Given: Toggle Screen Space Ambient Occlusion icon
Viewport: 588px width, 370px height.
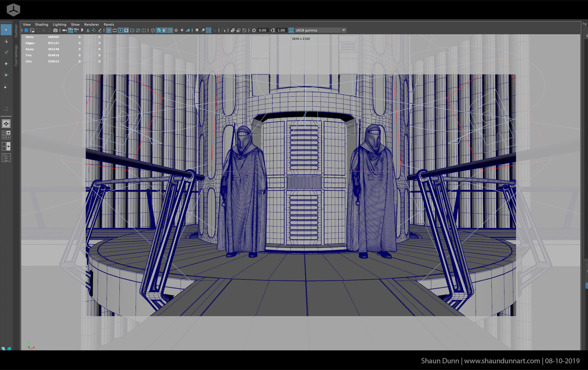Looking at the screenshot, I should 197,30.
